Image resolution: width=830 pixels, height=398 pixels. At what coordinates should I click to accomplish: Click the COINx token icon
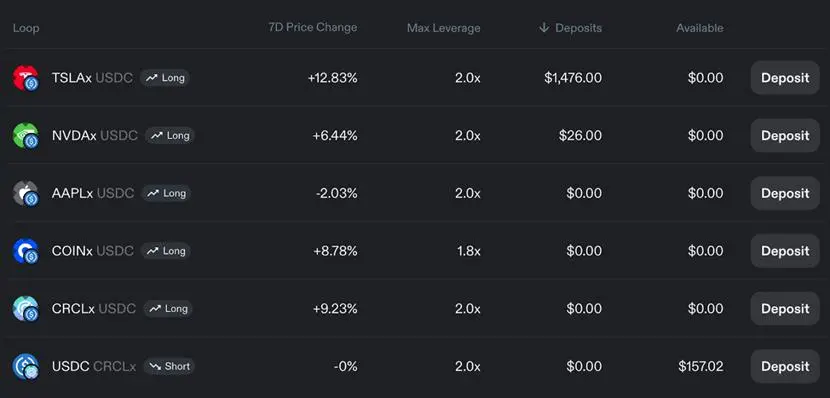click(x=25, y=251)
